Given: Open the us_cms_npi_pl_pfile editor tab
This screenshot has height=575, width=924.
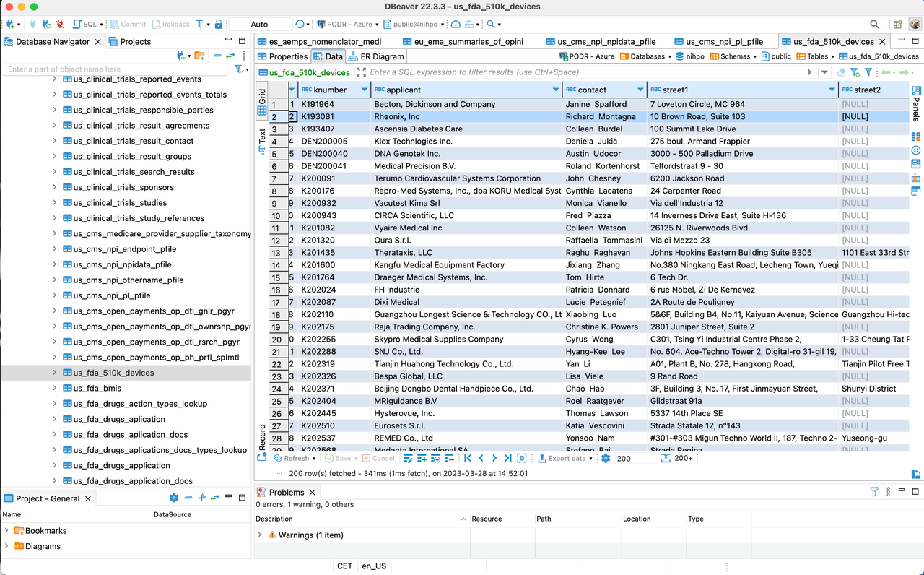Looking at the screenshot, I should tap(725, 41).
